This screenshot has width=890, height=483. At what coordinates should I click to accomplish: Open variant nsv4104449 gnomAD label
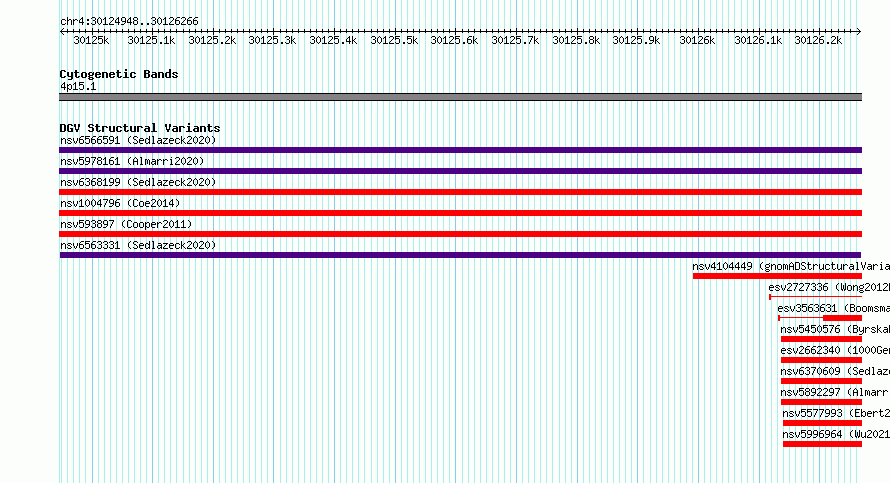791,266
